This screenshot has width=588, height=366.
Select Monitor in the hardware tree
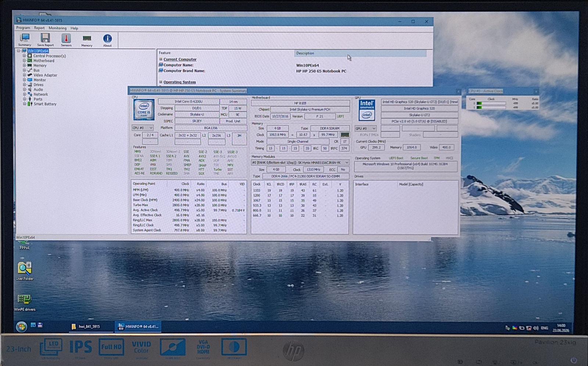pyautogui.click(x=40, y=80)
